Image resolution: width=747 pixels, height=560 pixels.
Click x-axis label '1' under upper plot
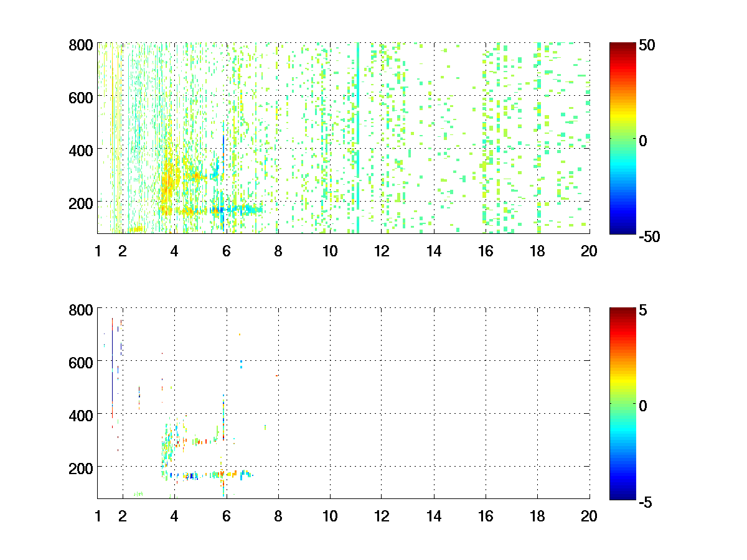(x=98, y=251)
